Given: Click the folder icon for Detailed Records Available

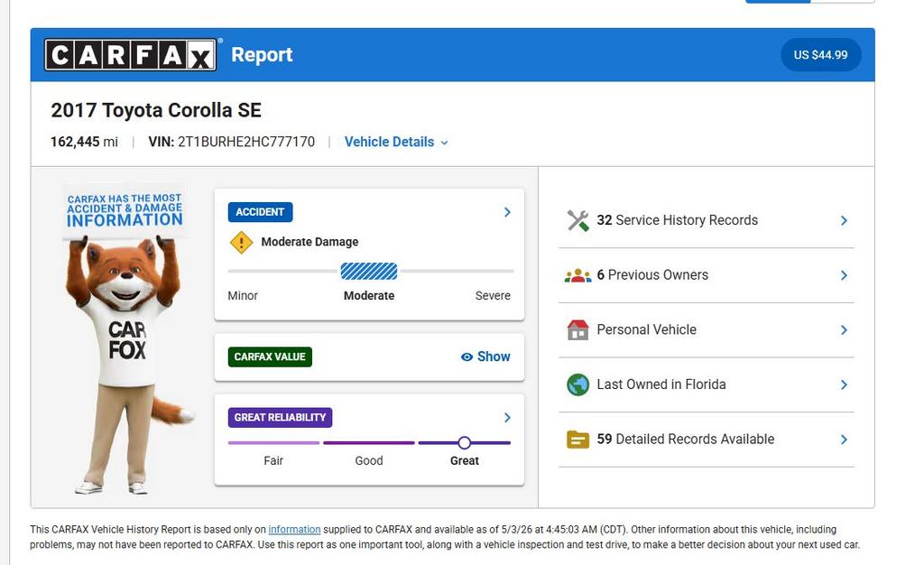Looking at the screenshot, I should (577, 440).
